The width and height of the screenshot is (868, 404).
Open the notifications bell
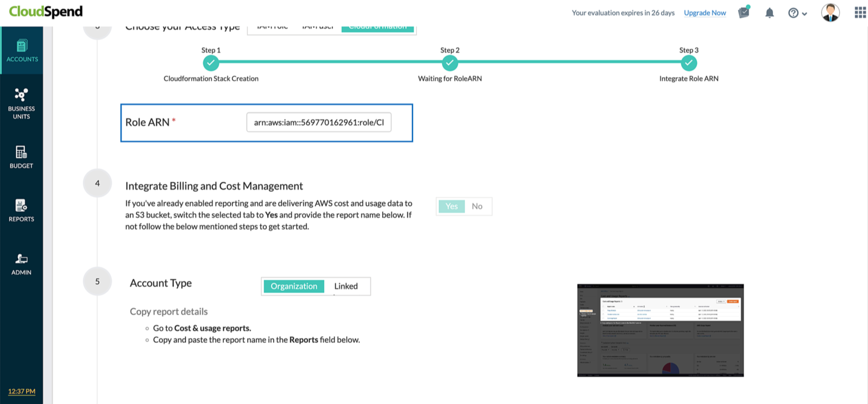769,13
